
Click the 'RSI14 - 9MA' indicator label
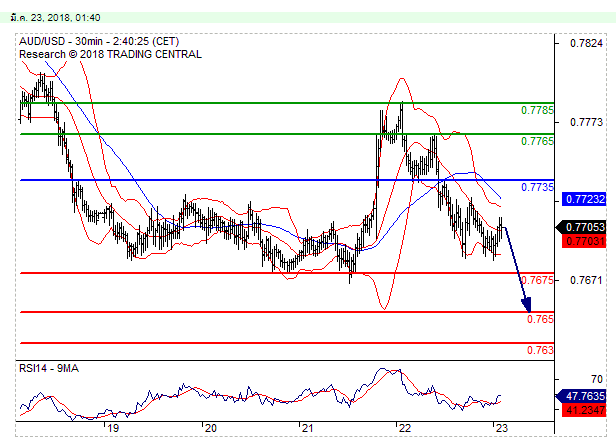[49, 368]
